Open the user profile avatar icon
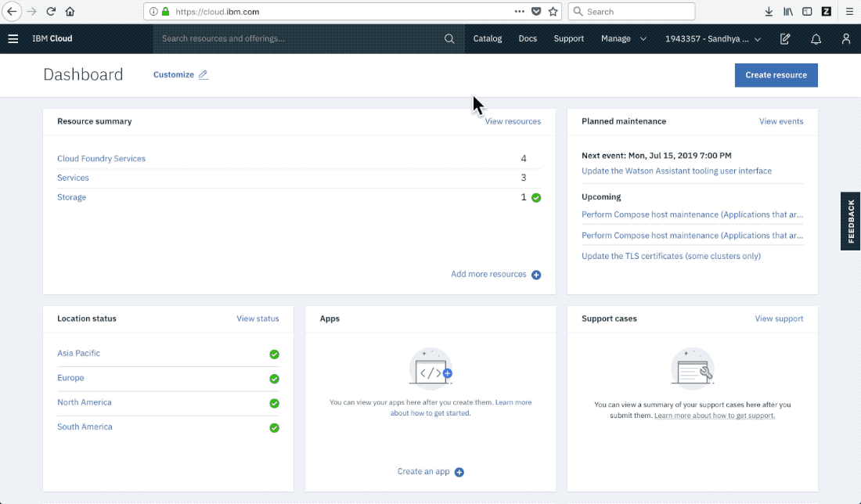 846,38
